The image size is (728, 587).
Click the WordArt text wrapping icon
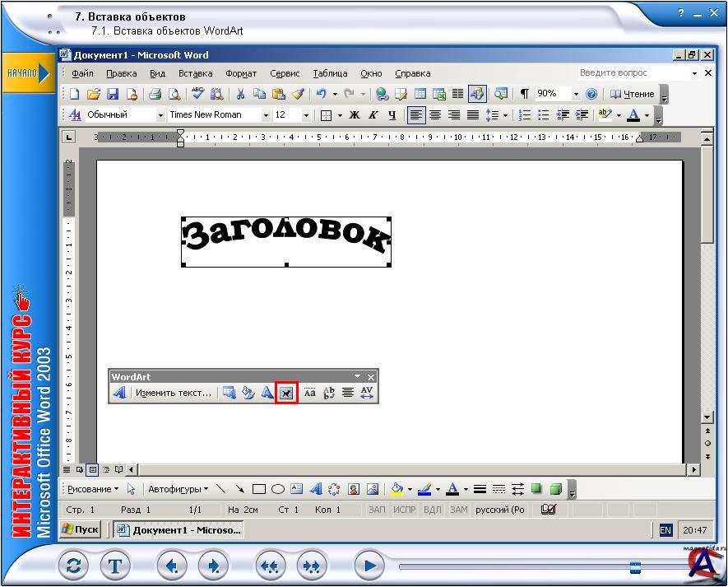tap(286, 393)
